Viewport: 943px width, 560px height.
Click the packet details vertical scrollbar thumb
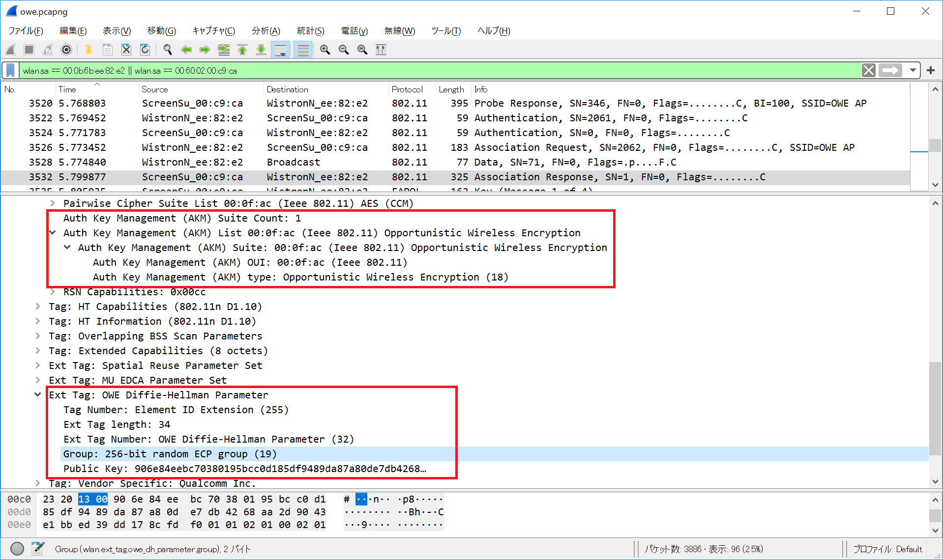[x=935, y=408]
